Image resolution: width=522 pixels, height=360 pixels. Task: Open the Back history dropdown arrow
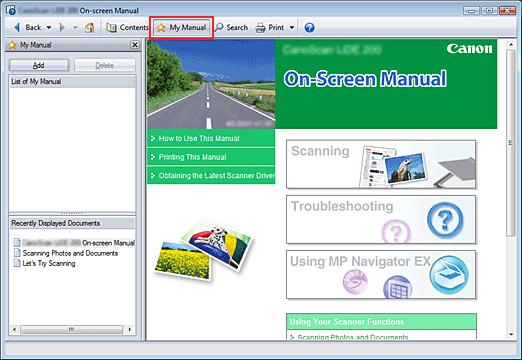click(49, 27)
